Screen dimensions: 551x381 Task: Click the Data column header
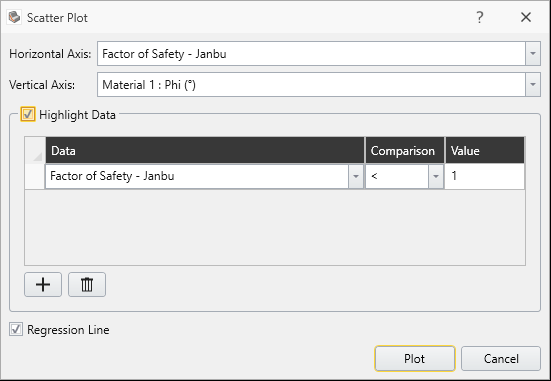[205, 150]
